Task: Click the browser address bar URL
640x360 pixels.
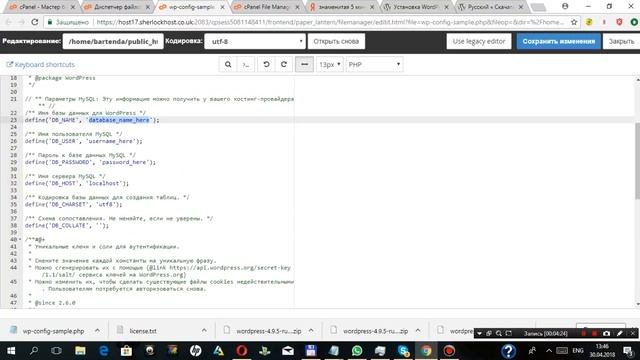Action: (331, 22)
